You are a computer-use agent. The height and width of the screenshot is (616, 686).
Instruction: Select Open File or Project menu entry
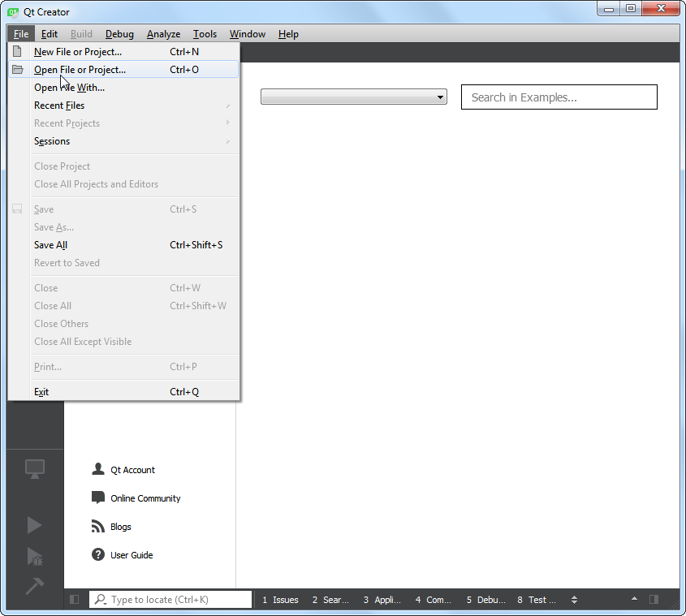tap(80, 70)
